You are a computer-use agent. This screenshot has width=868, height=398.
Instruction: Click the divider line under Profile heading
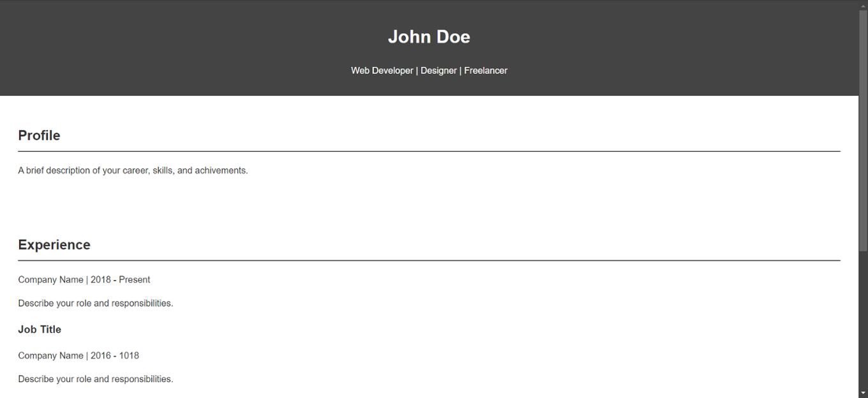pyautogui.click(x=429, y=151)
